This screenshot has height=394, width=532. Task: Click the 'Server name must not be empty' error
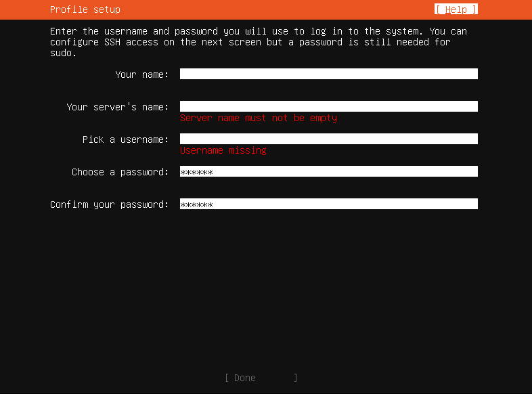(258, 118)
